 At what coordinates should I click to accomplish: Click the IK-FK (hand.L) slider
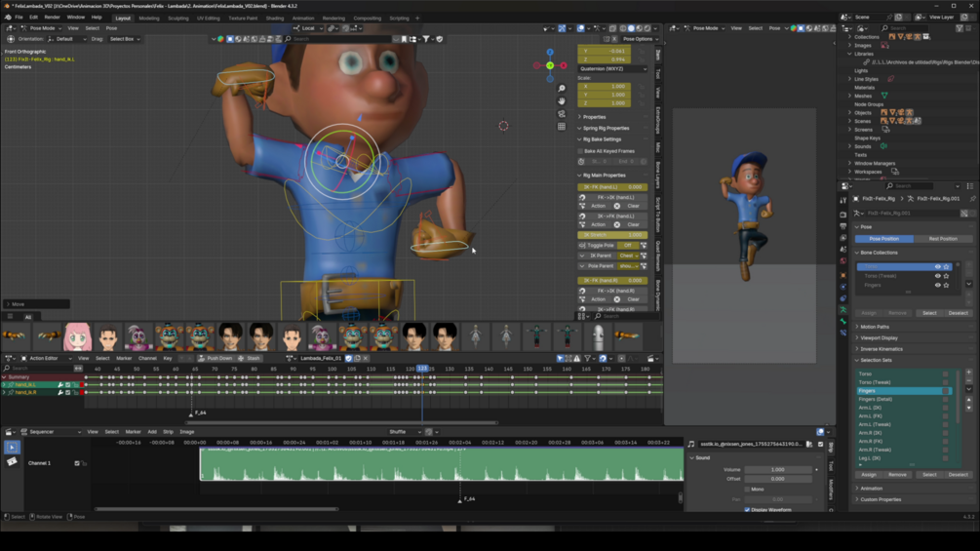tap(612, 187)
